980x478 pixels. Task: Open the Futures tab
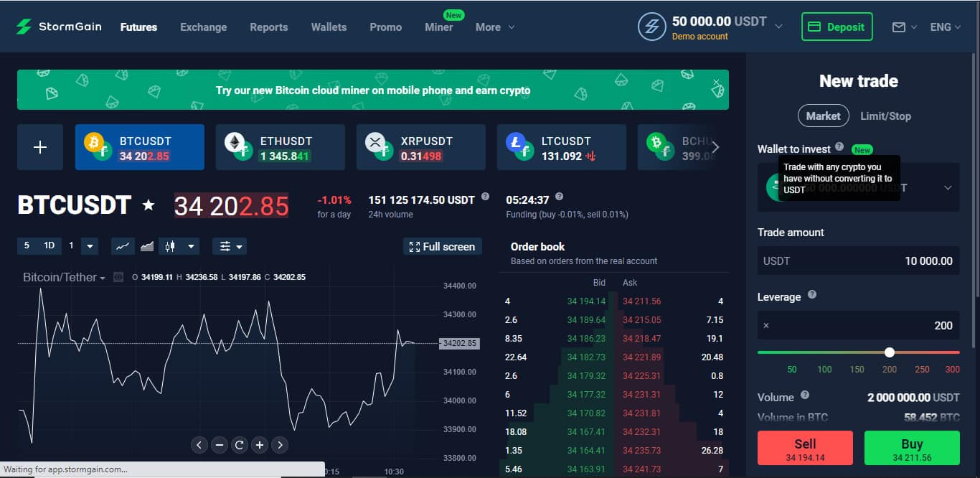pyautogui.click(x=138, y=27)
